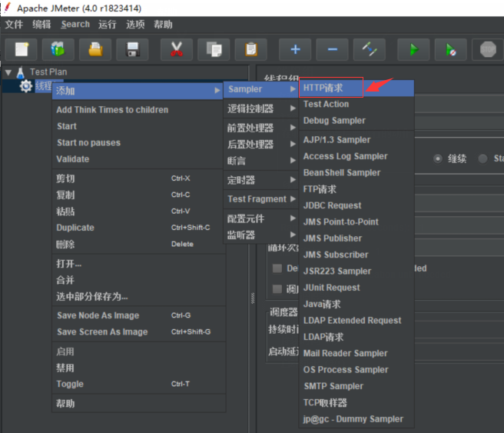The image size is (504, 433).
Task: Collapse all with minus icon
Action: point(333,49)
